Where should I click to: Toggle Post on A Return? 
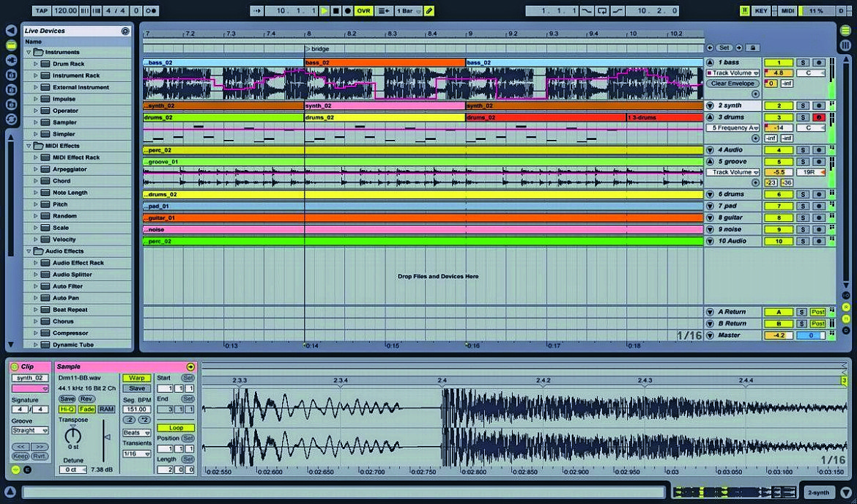click(817, 312)
